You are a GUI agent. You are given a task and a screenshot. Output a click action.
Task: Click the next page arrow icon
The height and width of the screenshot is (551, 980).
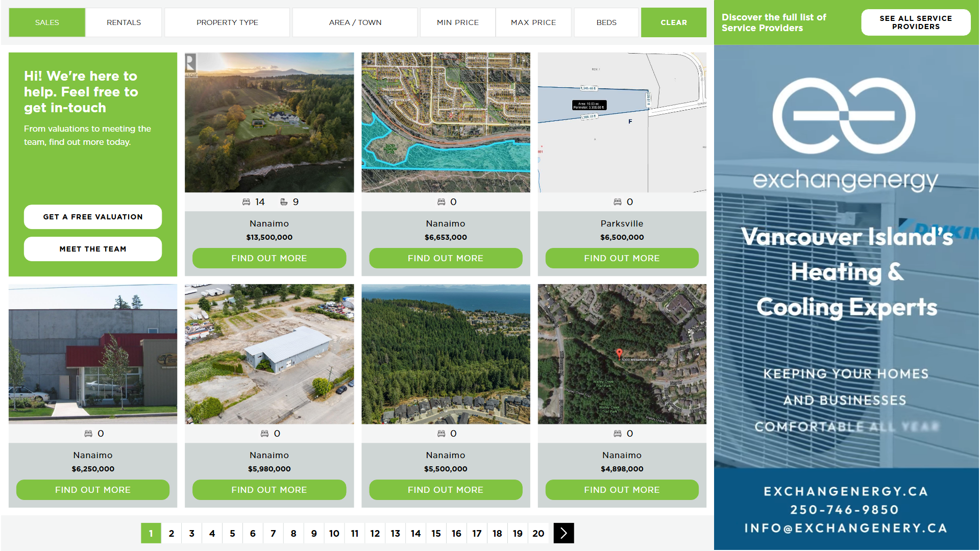[x=563, y=533]
